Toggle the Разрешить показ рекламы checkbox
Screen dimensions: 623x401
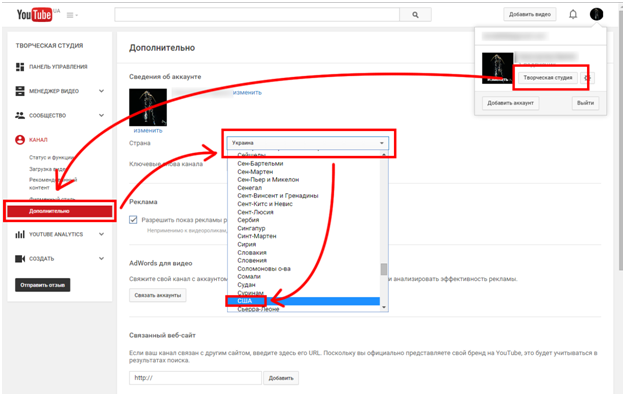pos(133,220)
